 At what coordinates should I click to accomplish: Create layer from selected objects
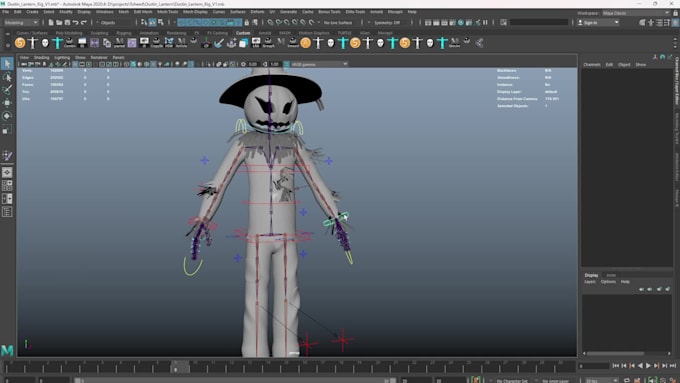click(668, 288)
